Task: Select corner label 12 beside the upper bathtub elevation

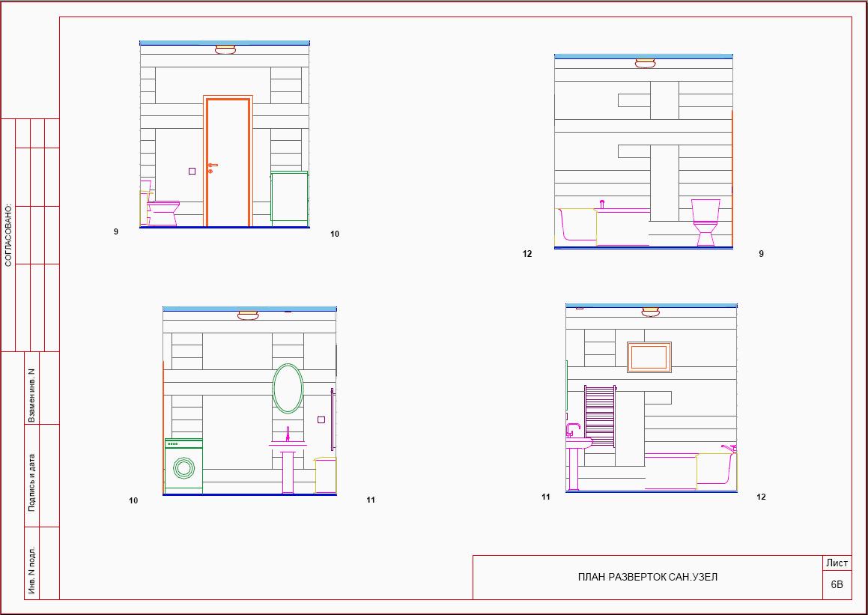Action: (x=527, y=254)
